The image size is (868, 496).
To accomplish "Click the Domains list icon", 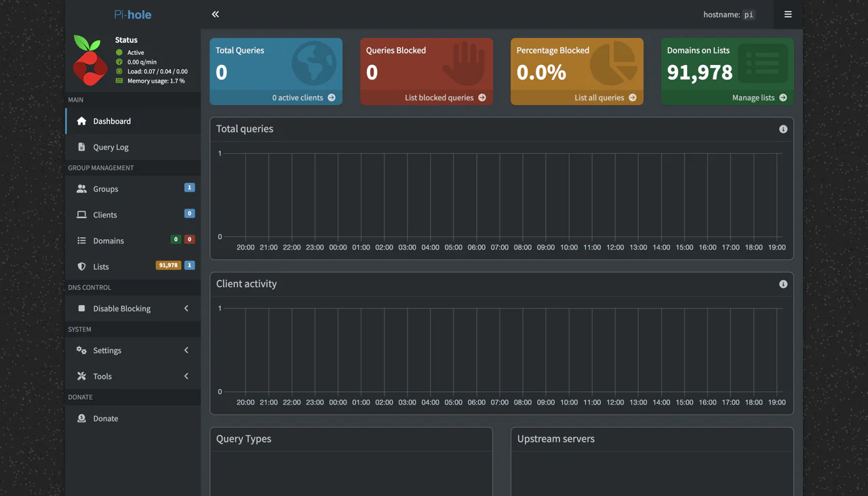I will pyautogui.click(x=81, y=241).
